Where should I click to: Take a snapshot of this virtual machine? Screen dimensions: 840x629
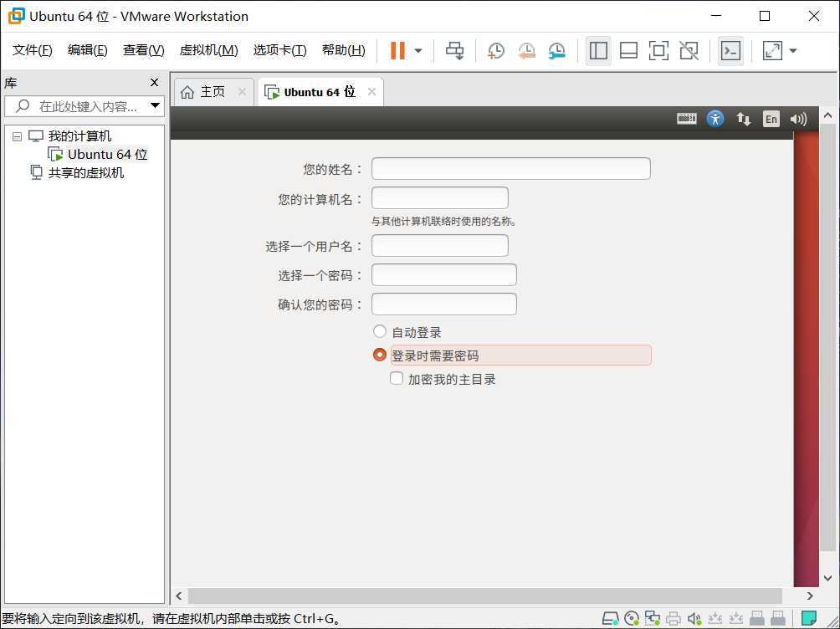496,50
